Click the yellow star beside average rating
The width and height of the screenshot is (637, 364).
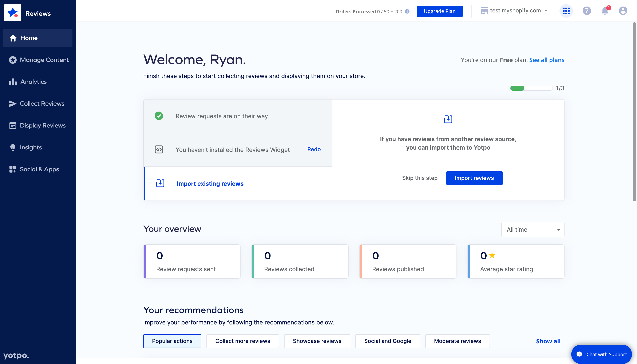point(492,255)
